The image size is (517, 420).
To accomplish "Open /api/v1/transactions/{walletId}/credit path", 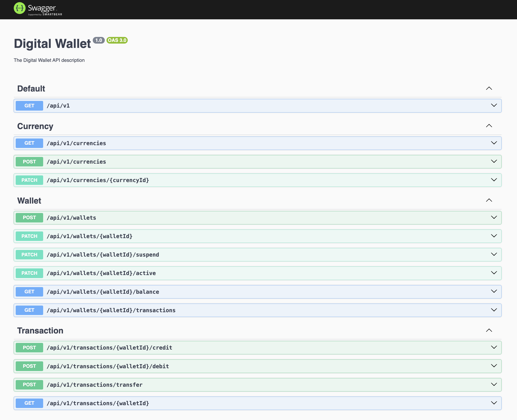I will click(109, 348).
